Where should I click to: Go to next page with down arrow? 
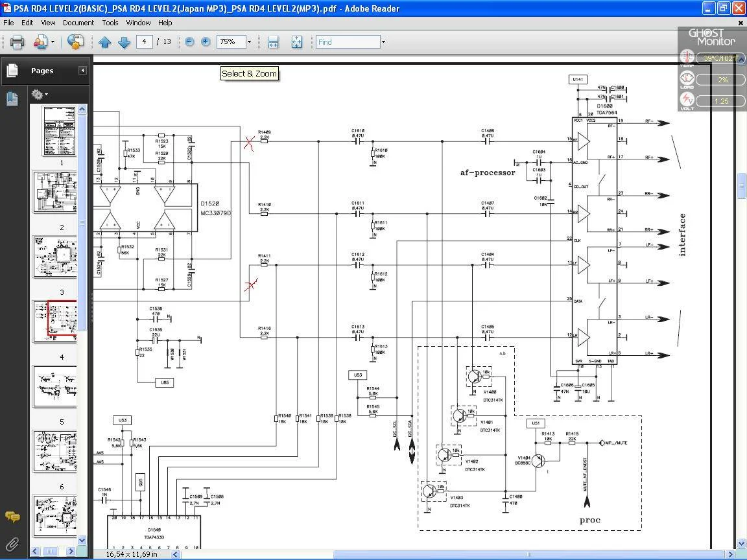124,42
